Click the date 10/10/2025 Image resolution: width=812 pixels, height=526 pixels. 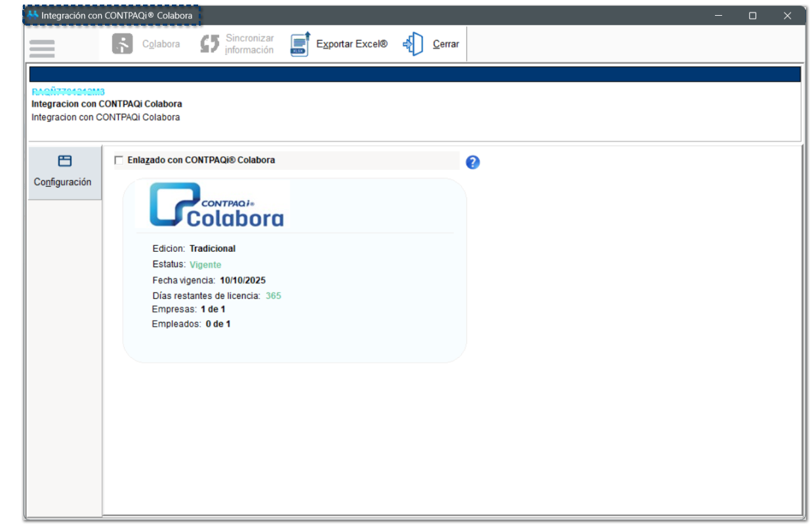pyautogui.click(x=243, y=280)
